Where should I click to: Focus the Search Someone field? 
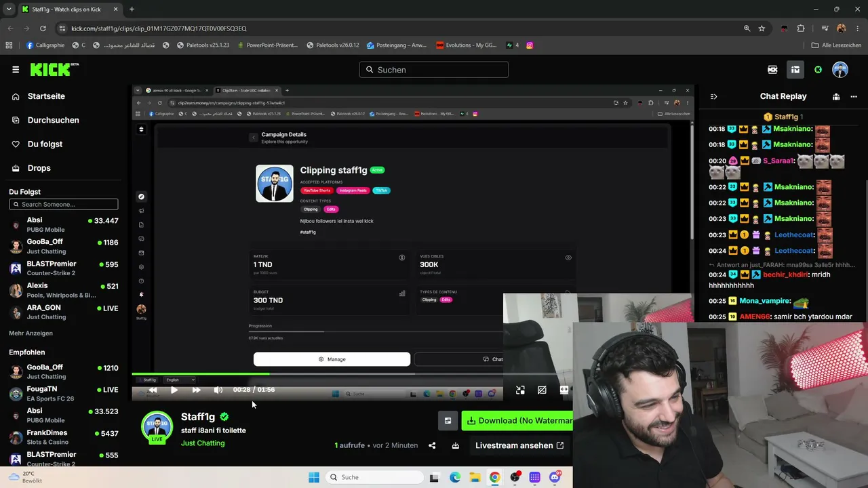64,204
